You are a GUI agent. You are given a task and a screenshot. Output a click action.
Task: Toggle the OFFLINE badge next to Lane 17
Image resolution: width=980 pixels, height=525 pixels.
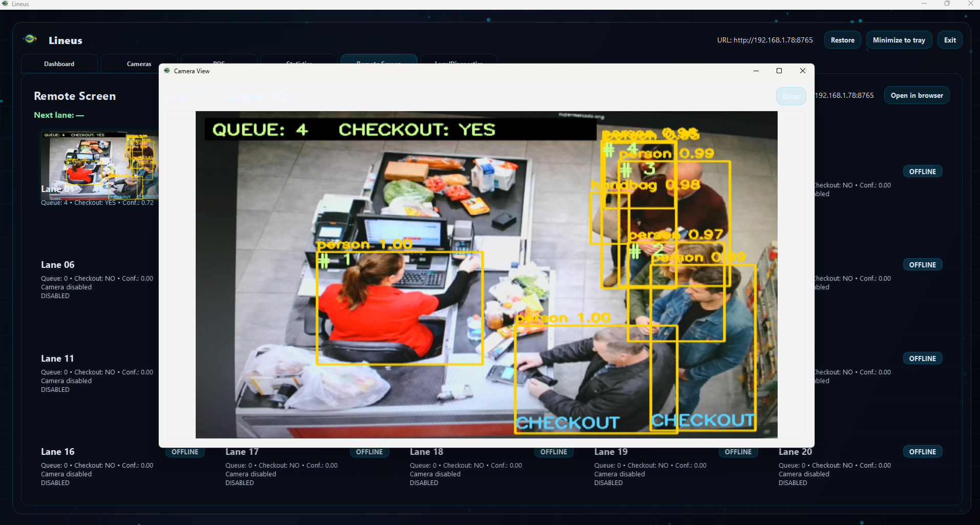tap(369, 452)
